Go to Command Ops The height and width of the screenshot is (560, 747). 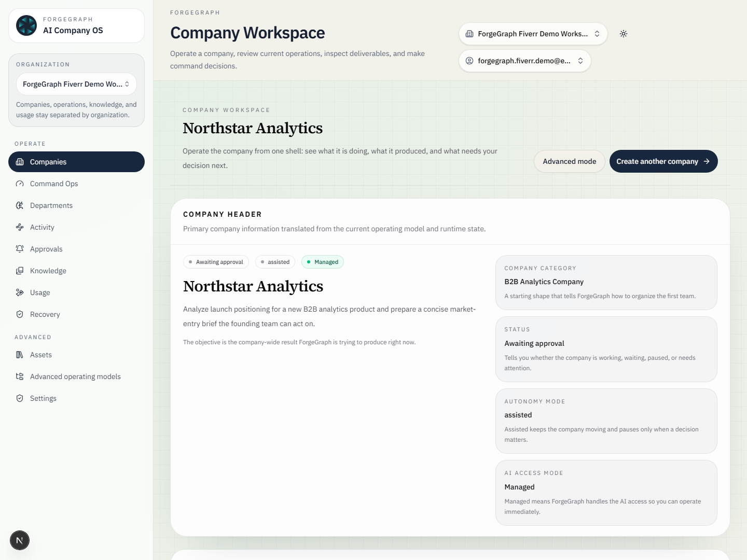[76, 184]
